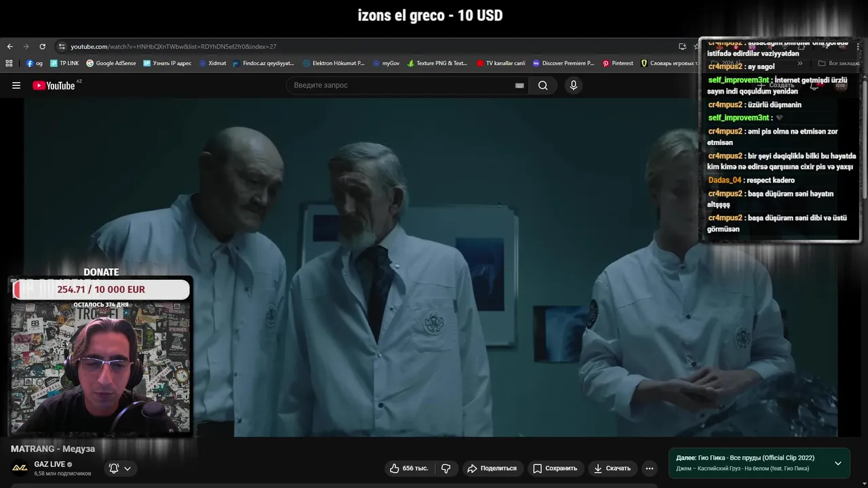This screenshot has height=488, width=868.
Task: Open the TP LINK bookmark
Action: (x=64, y=63)
